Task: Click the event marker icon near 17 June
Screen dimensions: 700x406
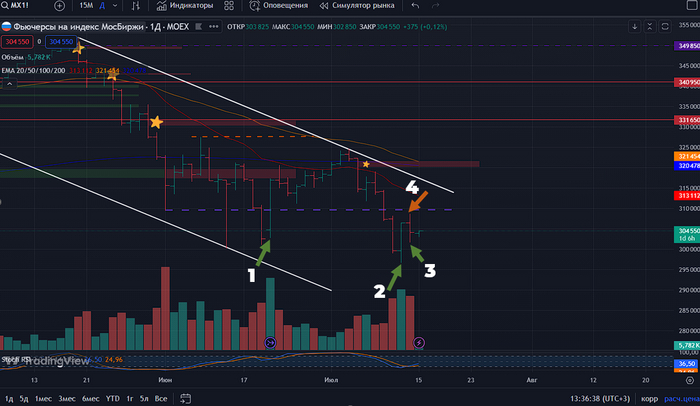Action: (270, 343)
